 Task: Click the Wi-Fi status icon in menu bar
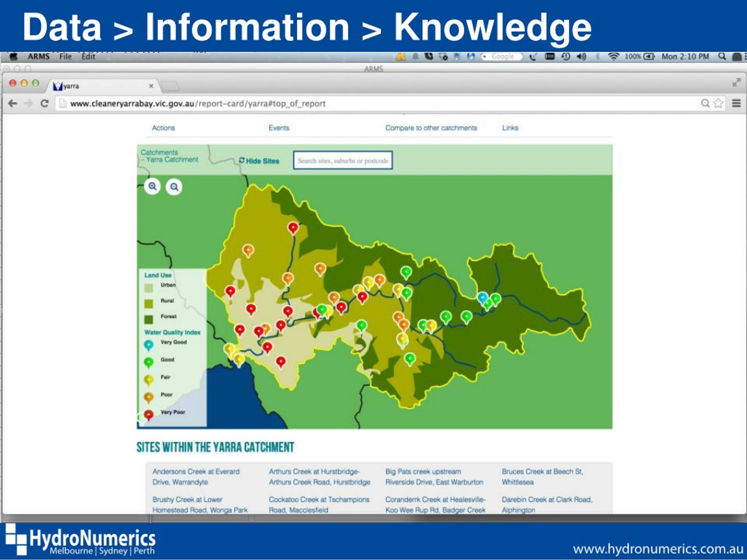pos(613,56)
